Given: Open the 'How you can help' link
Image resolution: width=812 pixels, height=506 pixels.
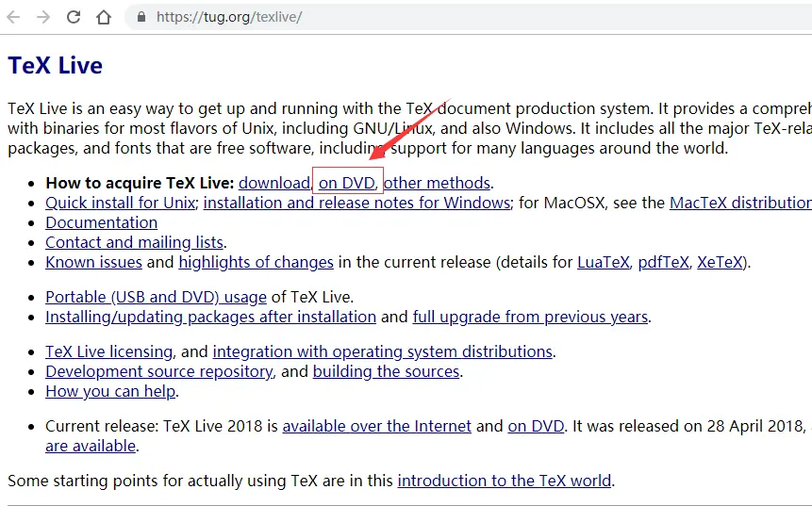Looking at the screenshot, I should (110, 392).
